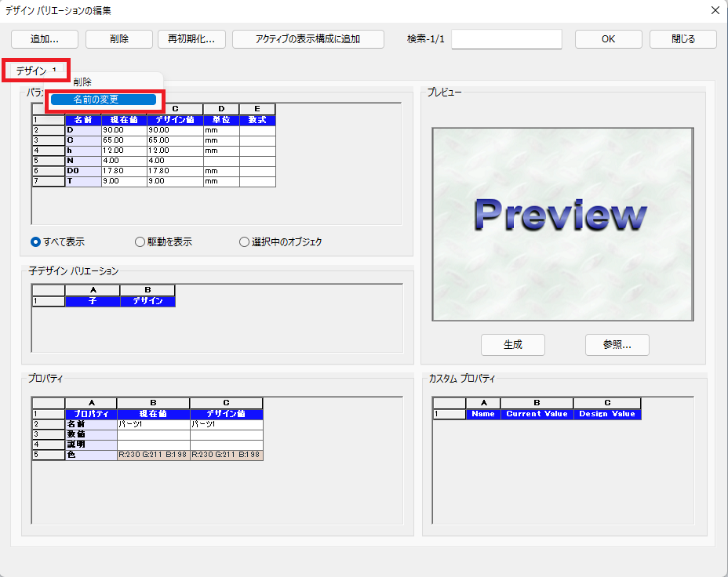Select the 選択中のオブジェクト radio button
This screenshot has height=577, width=728.
(245, 242)
